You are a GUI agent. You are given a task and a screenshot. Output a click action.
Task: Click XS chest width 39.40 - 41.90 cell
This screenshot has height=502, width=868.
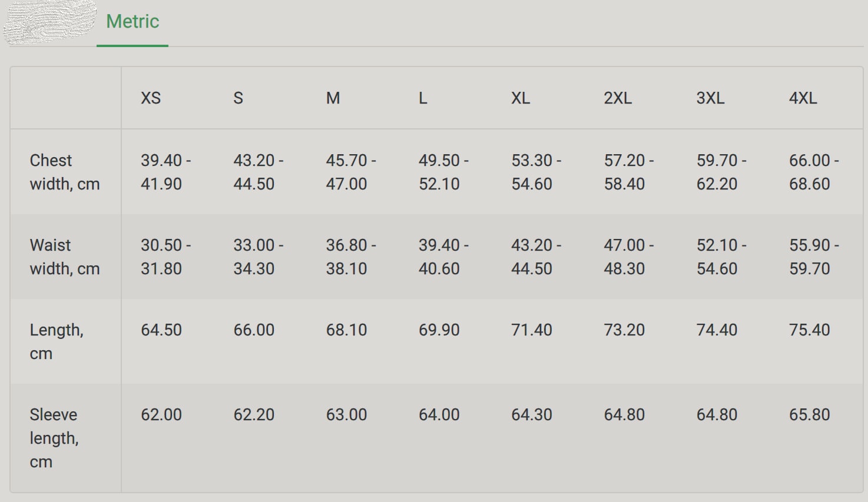[x=166, y=172]
